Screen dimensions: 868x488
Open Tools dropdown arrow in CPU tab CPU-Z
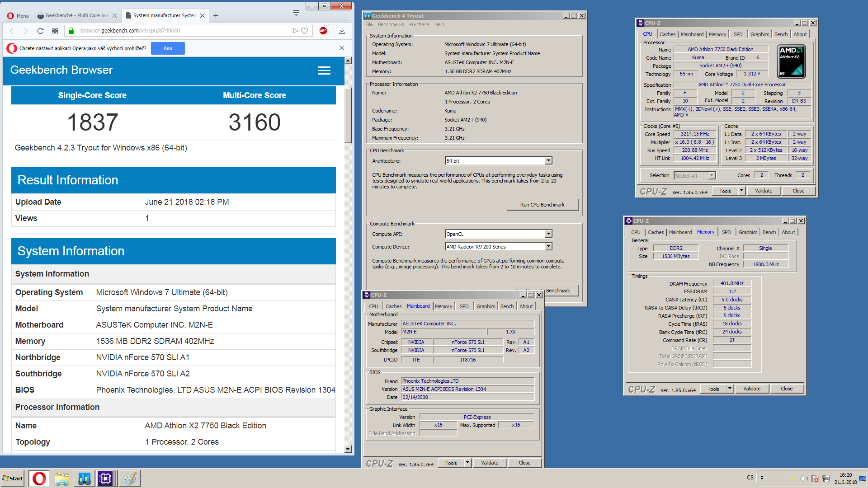click(x=741, y=191)
